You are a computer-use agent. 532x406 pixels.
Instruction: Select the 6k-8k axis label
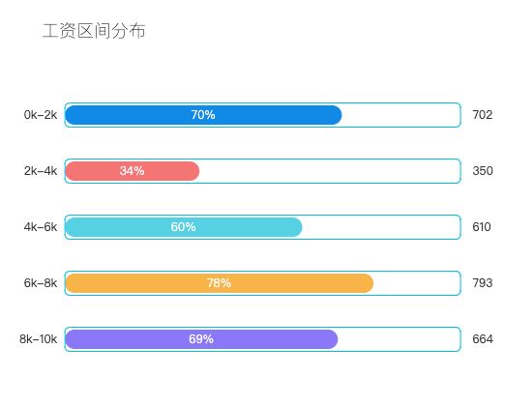click(x=41, y=282)
